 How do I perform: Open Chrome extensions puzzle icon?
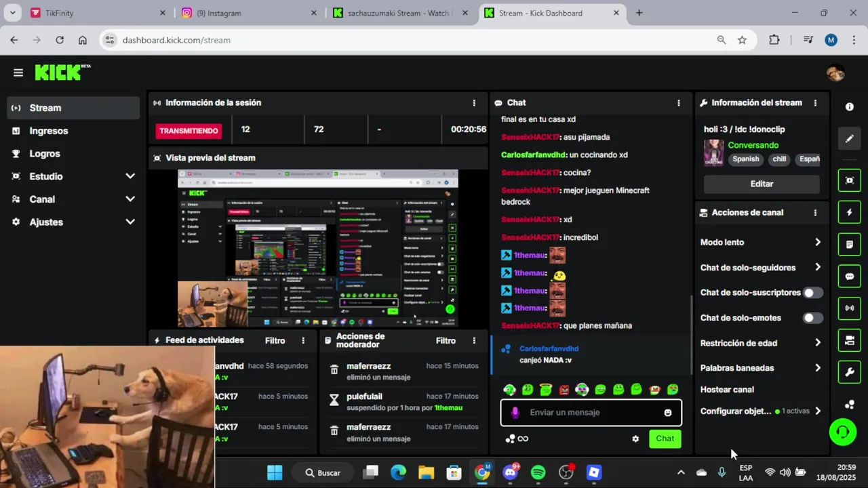(x=774, y=40)
